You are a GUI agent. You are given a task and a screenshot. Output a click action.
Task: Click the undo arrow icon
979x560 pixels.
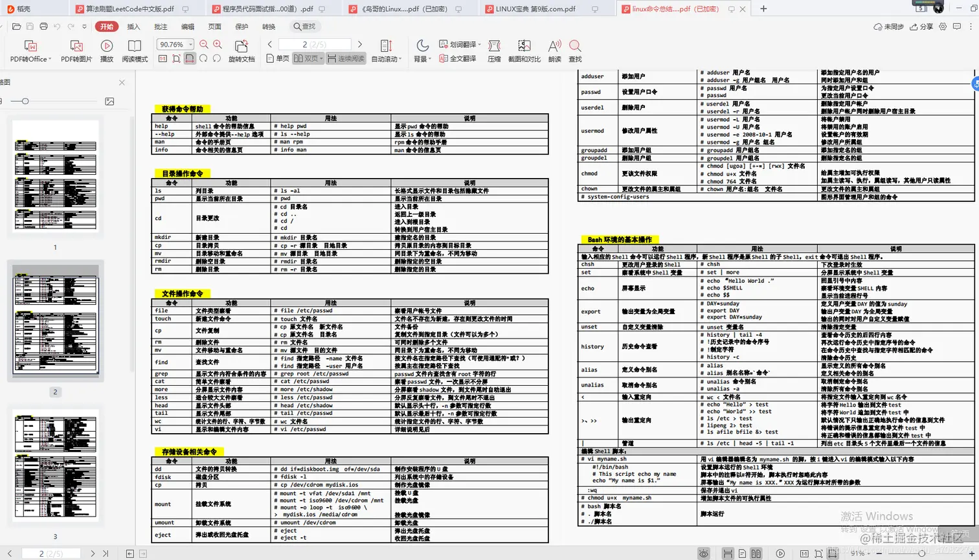57,27
